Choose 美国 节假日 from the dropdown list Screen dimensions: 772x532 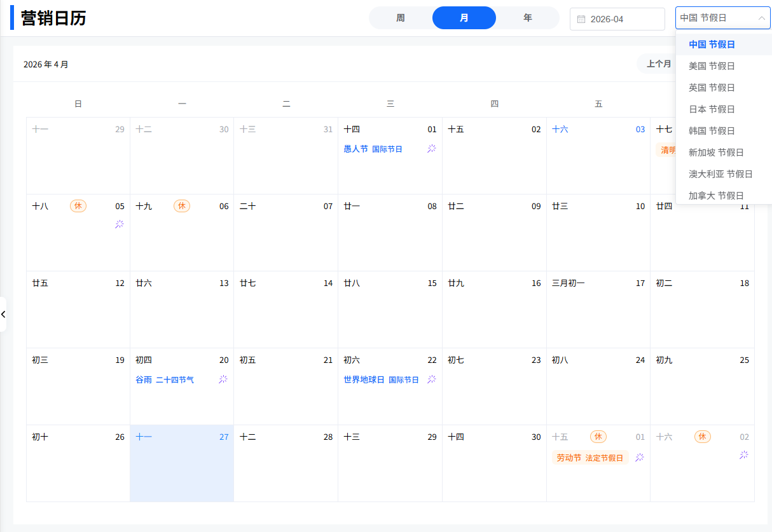point(712,66)
